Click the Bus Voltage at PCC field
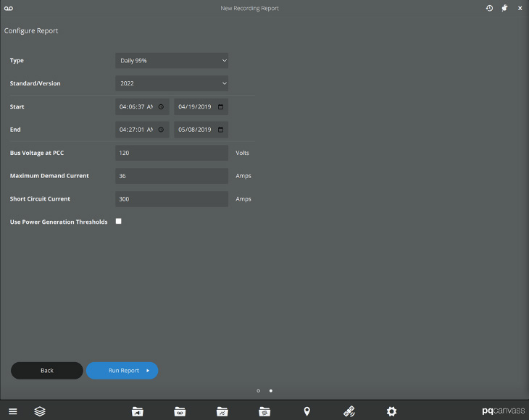 pos(172,154)
